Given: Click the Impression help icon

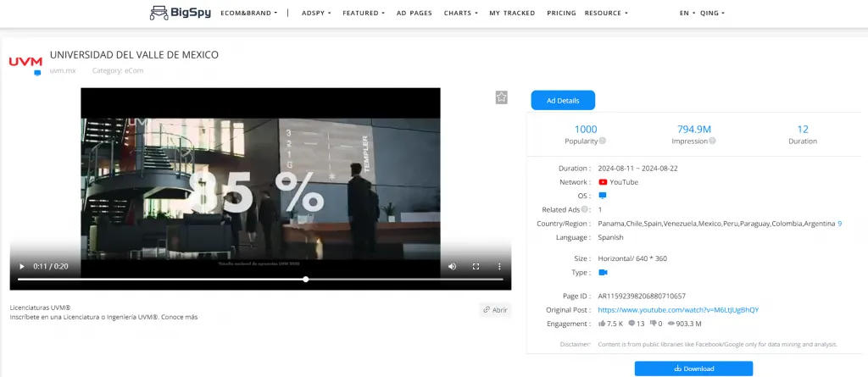Looking at the screenshot, I should (x=712, y=141).
